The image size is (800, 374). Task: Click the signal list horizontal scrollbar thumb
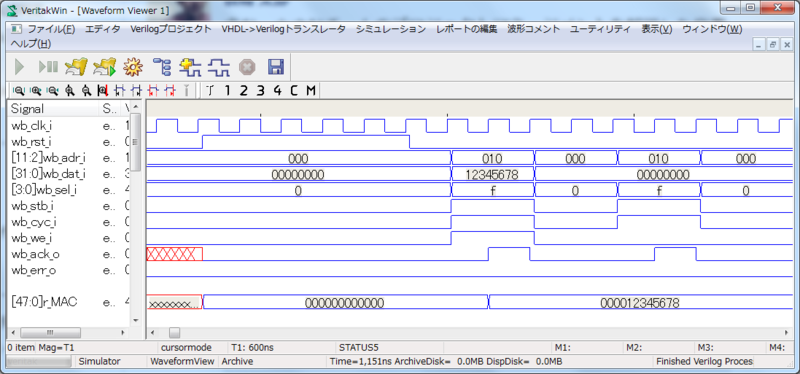pos(50,333)
